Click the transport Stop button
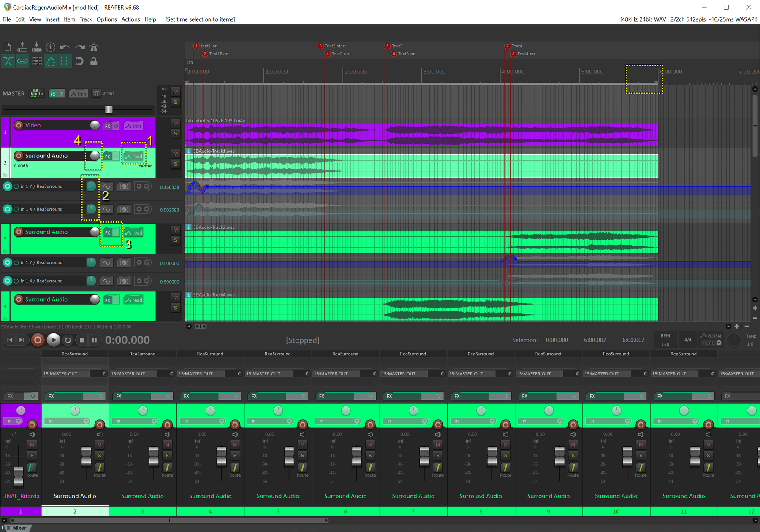Viewport: 760px width, 532px height. pos(82,340)
